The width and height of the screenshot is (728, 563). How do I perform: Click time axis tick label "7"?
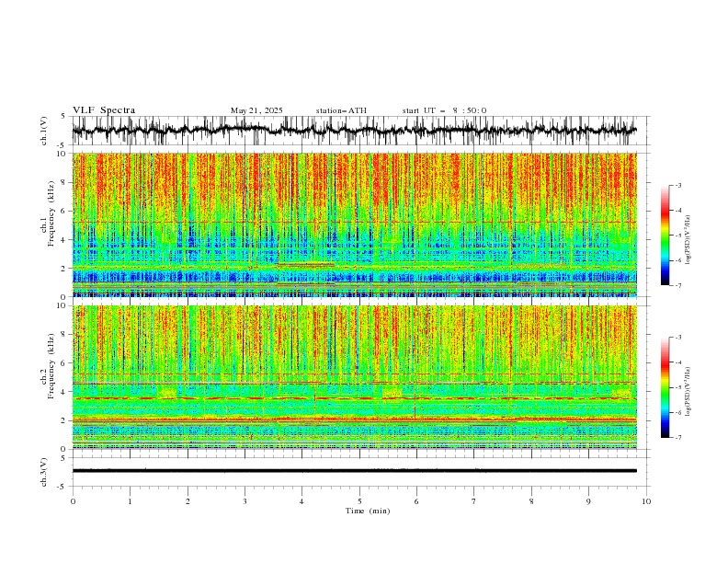[474, 501]
